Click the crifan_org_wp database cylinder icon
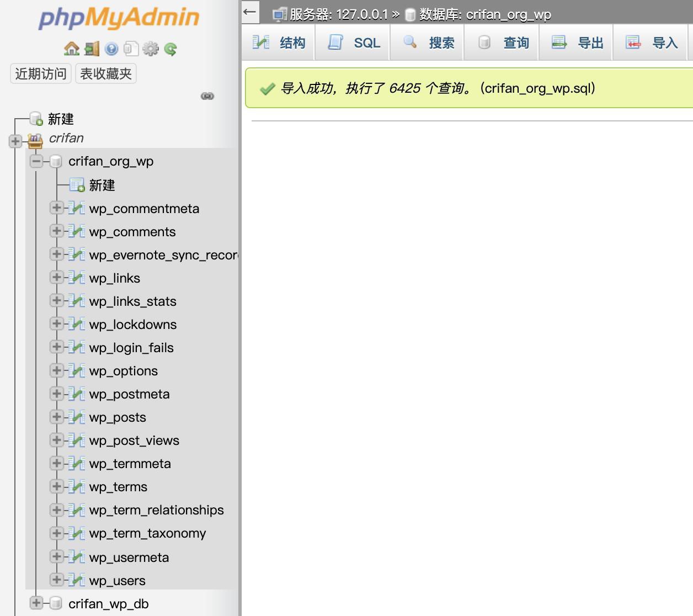 click(x=56, y=161)
